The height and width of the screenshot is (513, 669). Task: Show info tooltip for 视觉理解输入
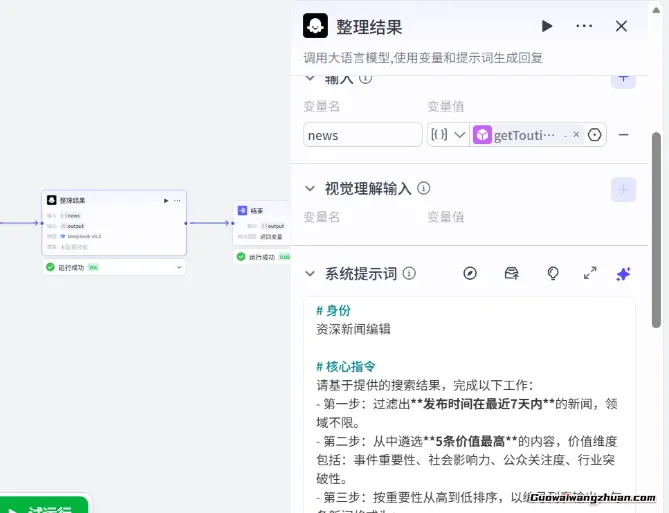click(x=424, y=188)
